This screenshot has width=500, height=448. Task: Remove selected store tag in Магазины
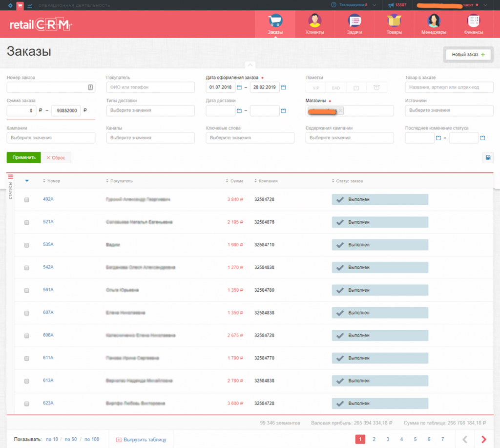(x=340, y=110)
